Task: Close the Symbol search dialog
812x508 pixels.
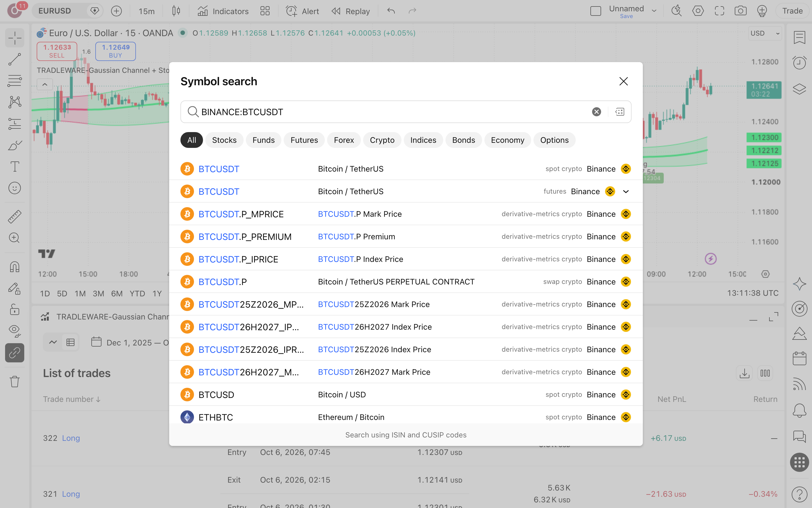Action: click(623, 81)
